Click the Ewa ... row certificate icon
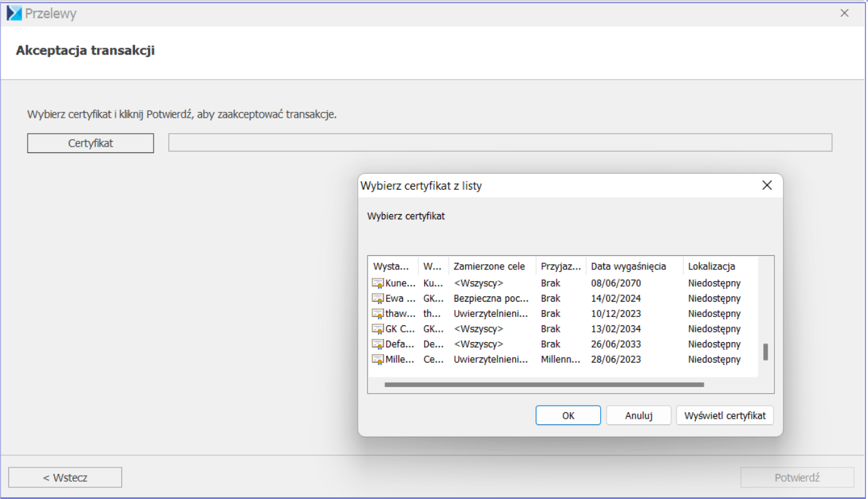Viewport: 868px width, 499px height. pos(378,299)
